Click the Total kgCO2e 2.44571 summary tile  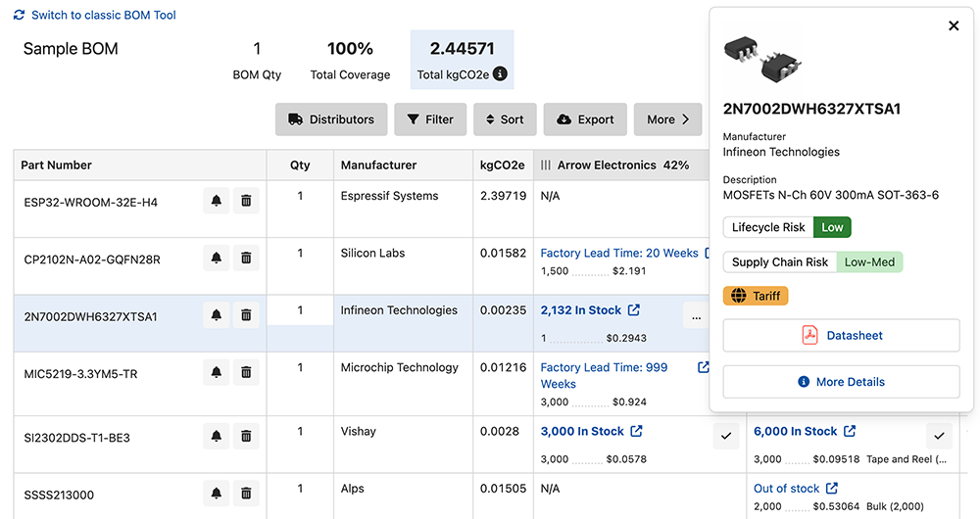(462, 60)
